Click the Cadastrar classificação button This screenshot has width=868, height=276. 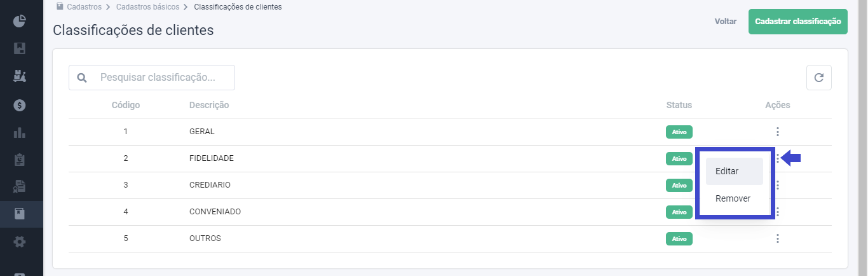[x=797, y=22]
